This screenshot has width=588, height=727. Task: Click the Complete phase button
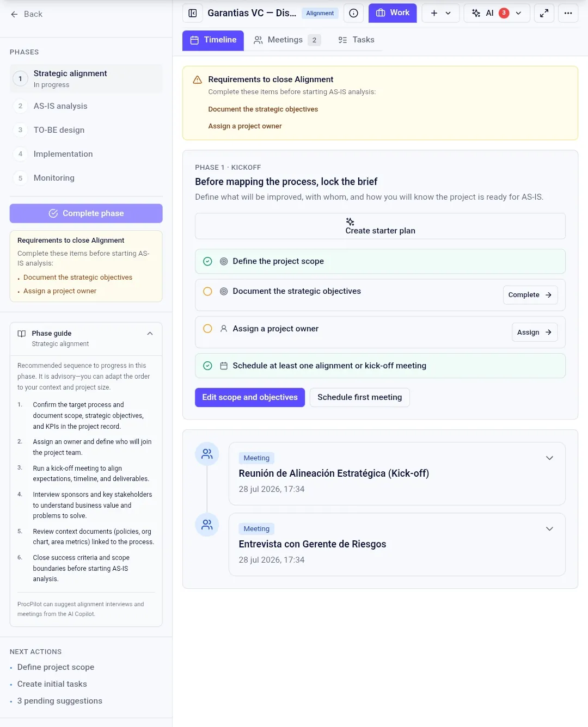(x=86, y=213)
